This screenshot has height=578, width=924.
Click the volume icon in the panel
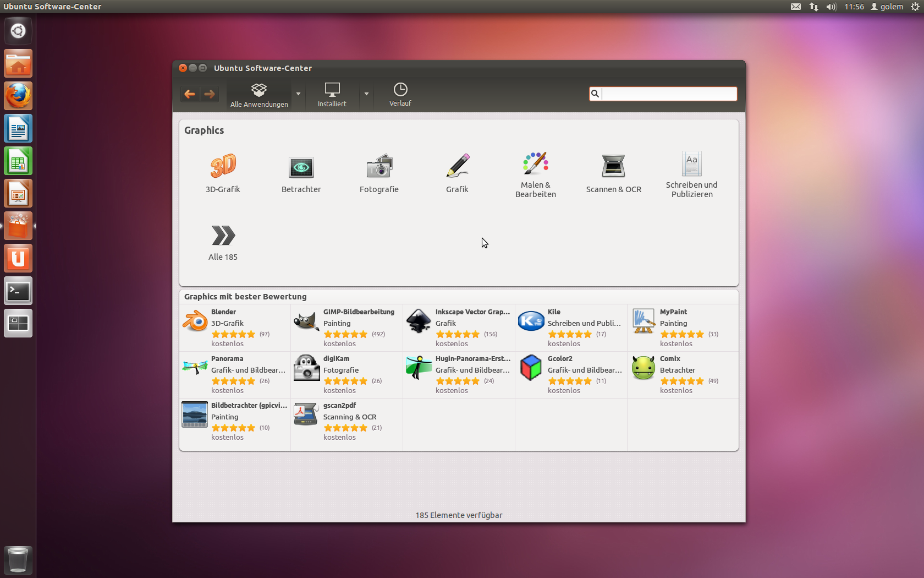pos(831,7)
